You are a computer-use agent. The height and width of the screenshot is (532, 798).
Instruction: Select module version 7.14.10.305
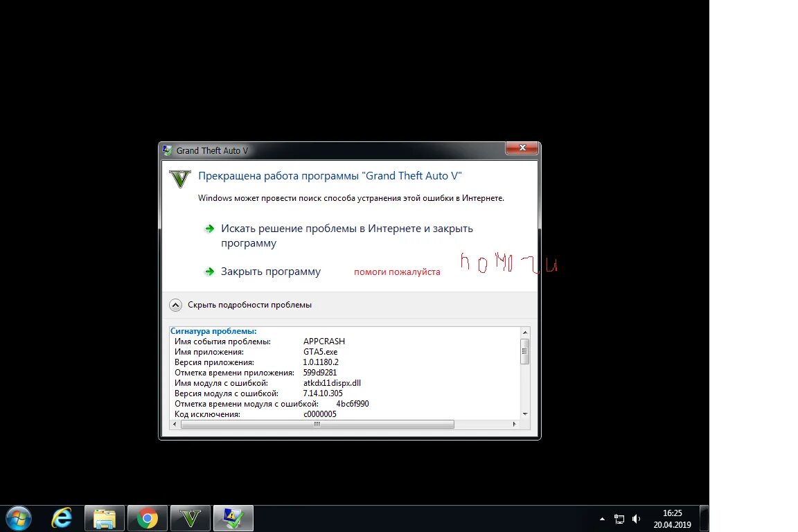(323, 393)
